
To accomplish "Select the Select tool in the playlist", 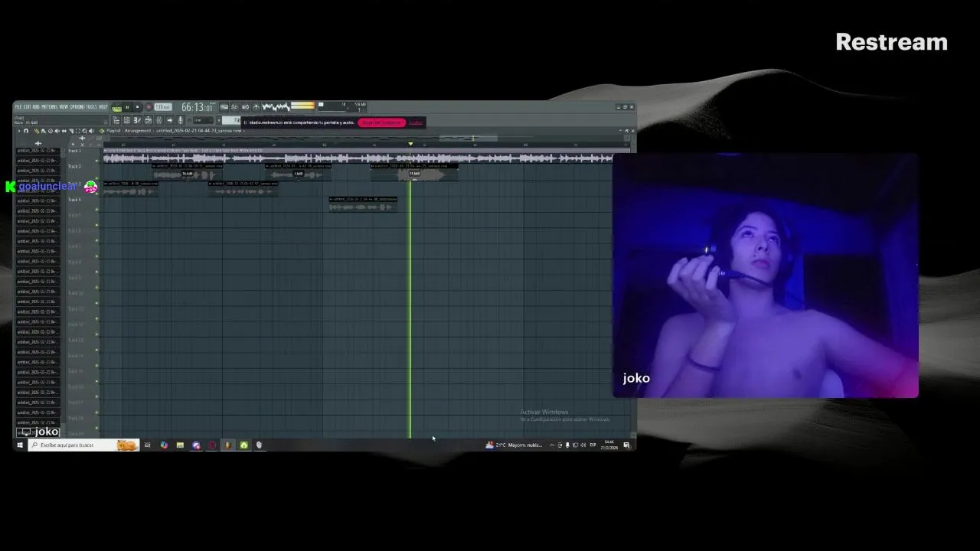I will [78, 131].
